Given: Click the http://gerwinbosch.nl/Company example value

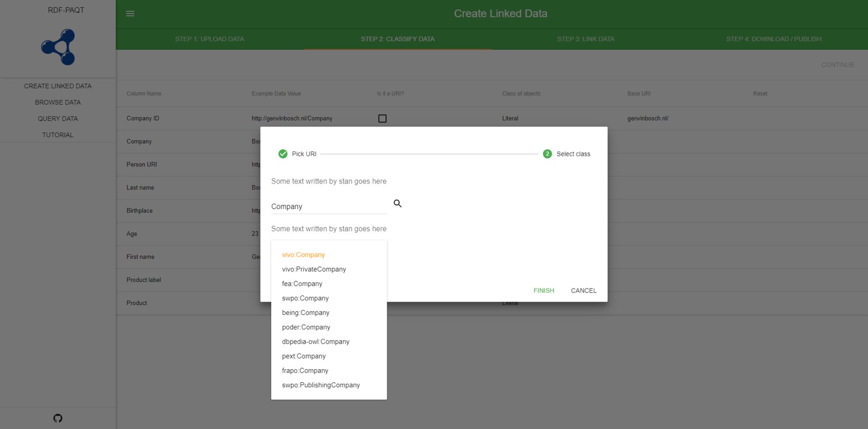Looking at the screenshot, I should click(x=292, y=118).
